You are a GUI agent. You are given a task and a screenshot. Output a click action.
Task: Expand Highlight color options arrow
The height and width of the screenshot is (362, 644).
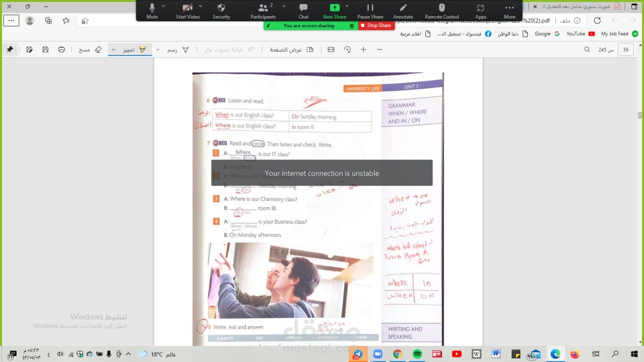(113, 50)
